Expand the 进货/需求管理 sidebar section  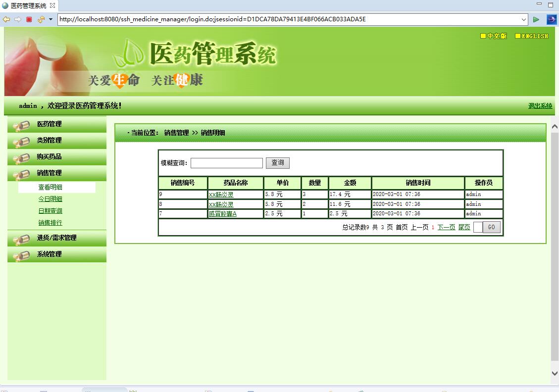[57, 238]
